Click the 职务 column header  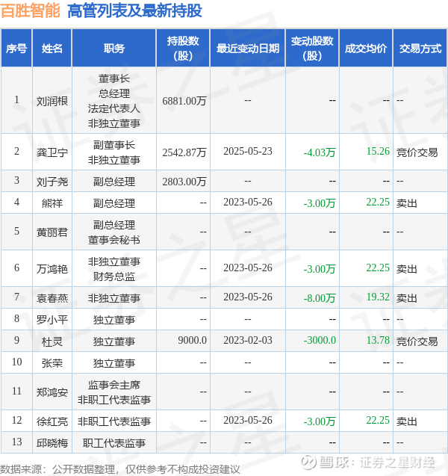click(114, 49)
